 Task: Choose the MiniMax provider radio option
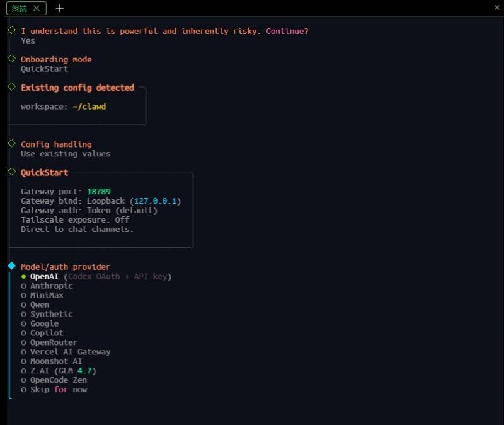coord(42,295)
